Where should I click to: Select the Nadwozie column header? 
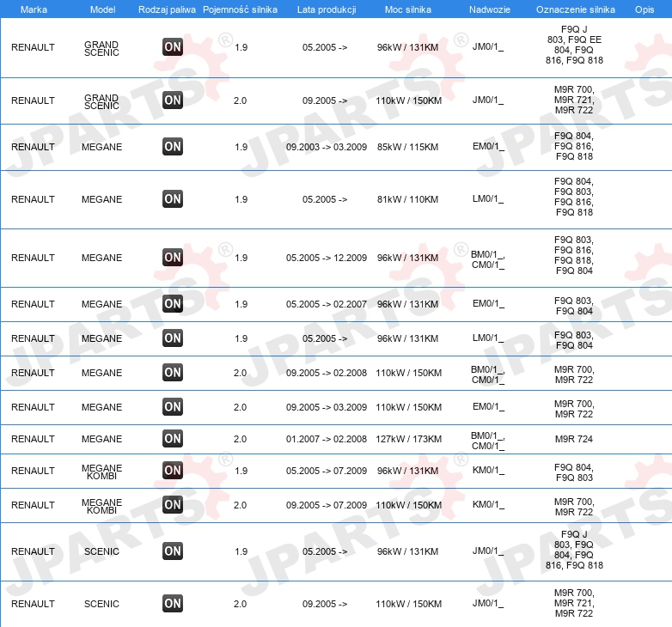coord(490,9)
